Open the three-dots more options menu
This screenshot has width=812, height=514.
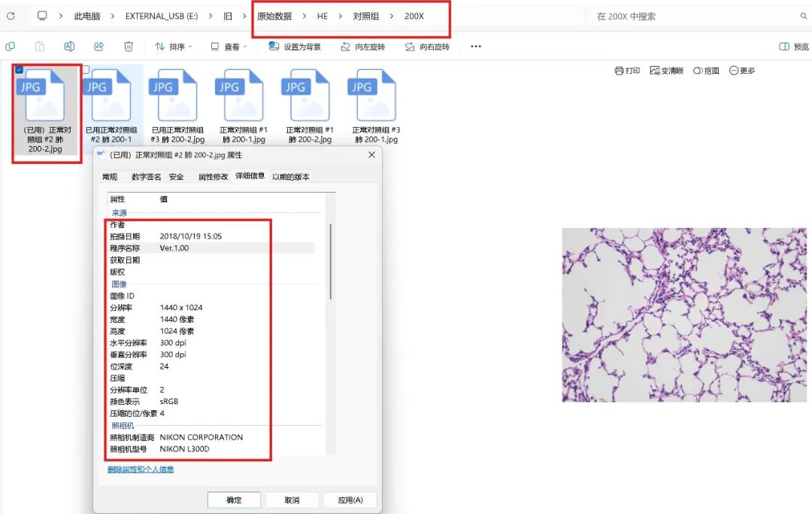pos(476,46)
